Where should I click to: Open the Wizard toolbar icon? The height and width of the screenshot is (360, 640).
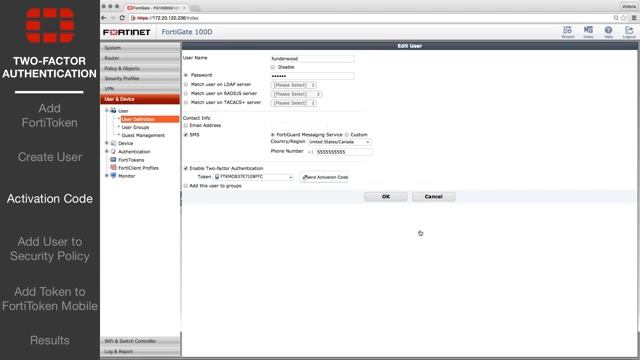(x=567, y=32)
